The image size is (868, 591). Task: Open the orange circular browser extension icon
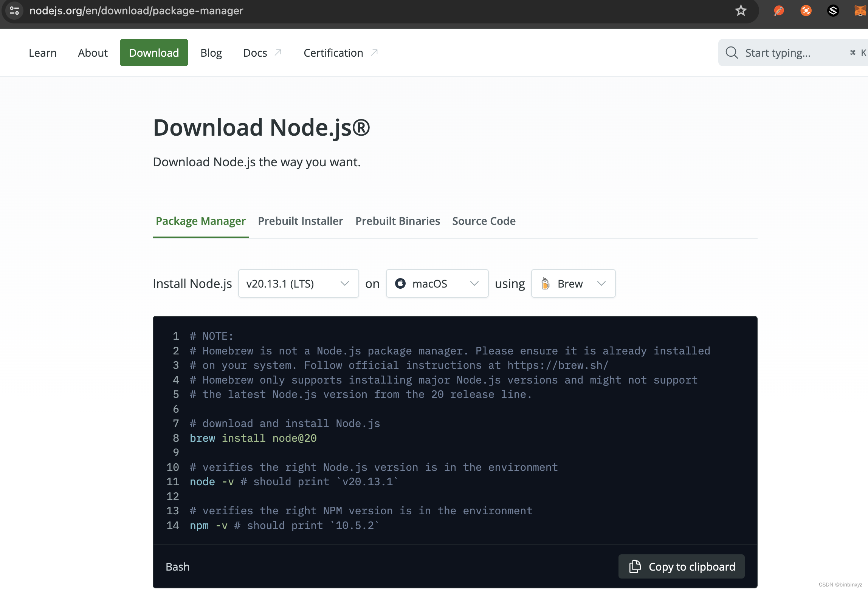[806, 11]
